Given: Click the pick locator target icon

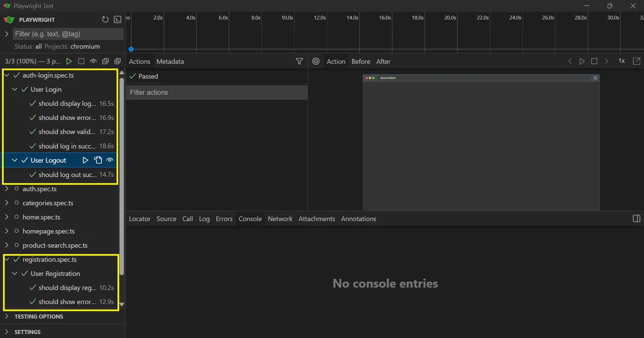Looking at the screenshot, I should click(316, 61).
